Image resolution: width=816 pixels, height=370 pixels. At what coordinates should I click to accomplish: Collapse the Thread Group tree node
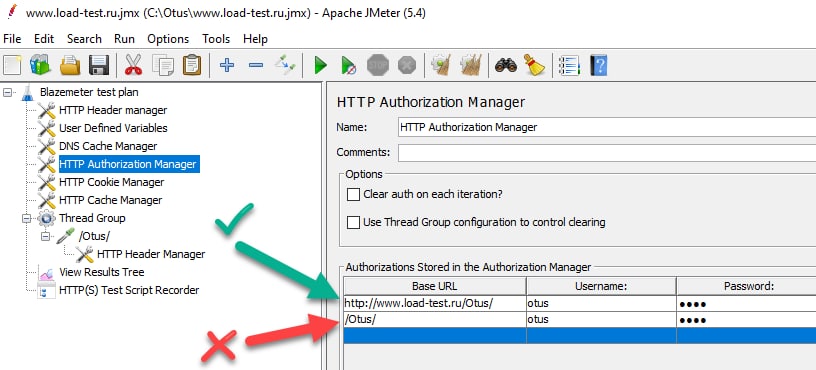pyautogui.click(x=26, y=219)
